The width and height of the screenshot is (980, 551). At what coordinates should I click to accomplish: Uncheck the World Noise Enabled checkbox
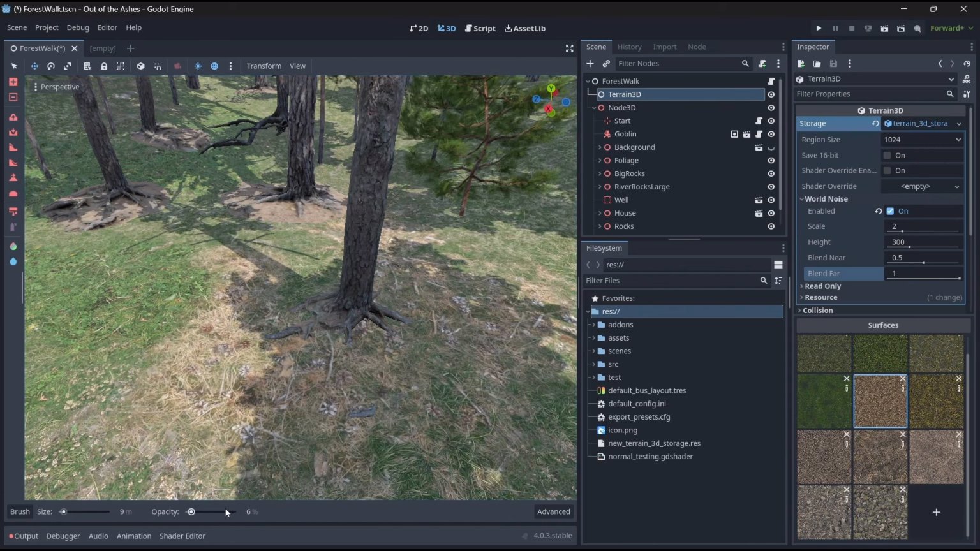point(890,211)
